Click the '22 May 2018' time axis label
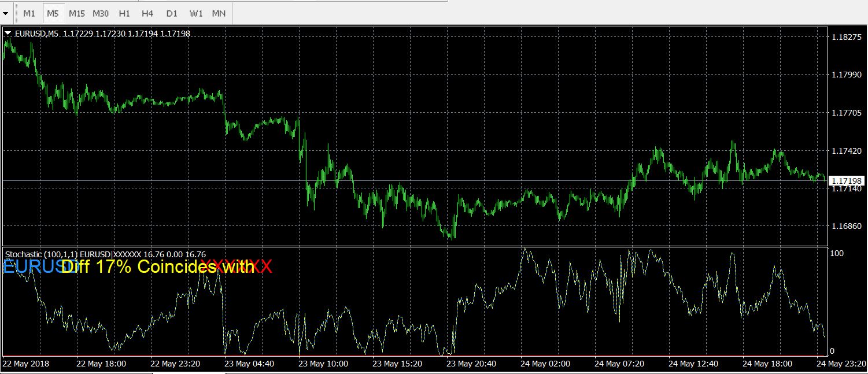 click(x=26, y=364)
